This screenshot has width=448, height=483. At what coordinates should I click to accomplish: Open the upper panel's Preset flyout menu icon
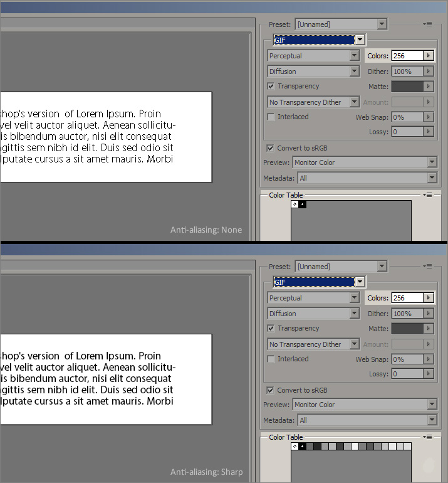[x=428, y=24]
